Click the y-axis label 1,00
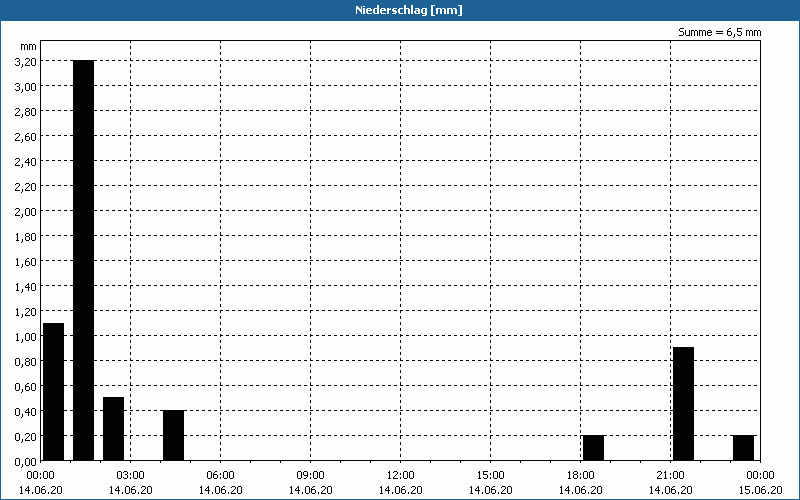 [x=26, y=336]
